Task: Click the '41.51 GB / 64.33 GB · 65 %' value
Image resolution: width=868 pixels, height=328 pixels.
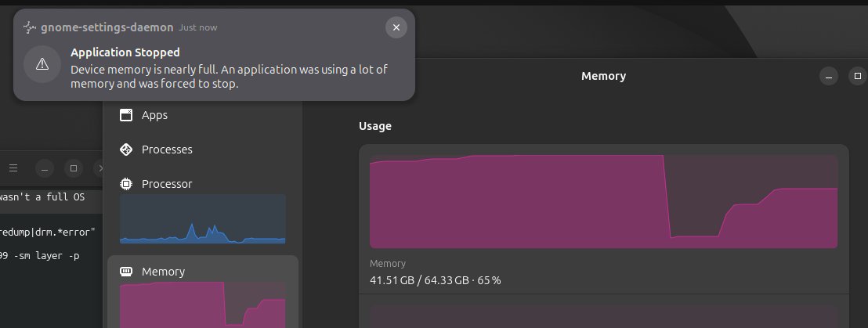Action: [435, 280]
